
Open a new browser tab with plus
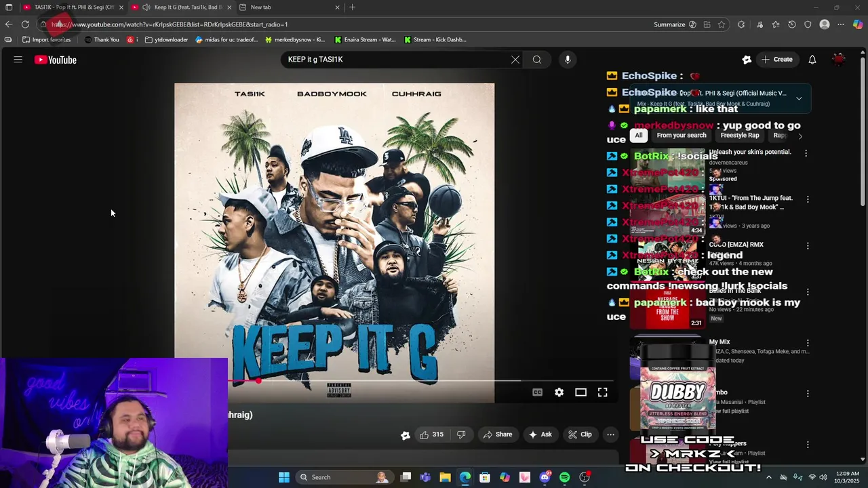point(352,7)
